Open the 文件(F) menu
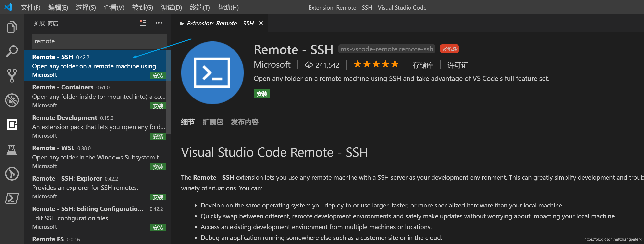The image size is (644, 244). tap(30, 7)
